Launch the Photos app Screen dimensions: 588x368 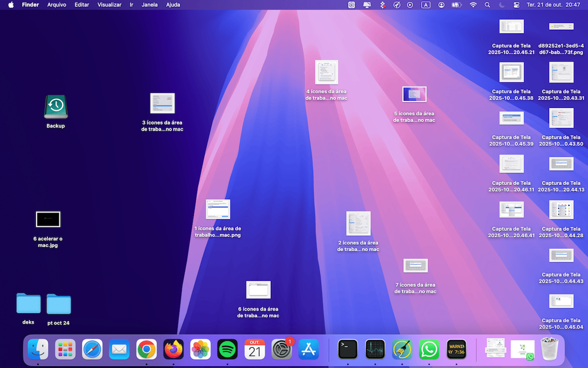pyautogui.click(x=200, y=349)
